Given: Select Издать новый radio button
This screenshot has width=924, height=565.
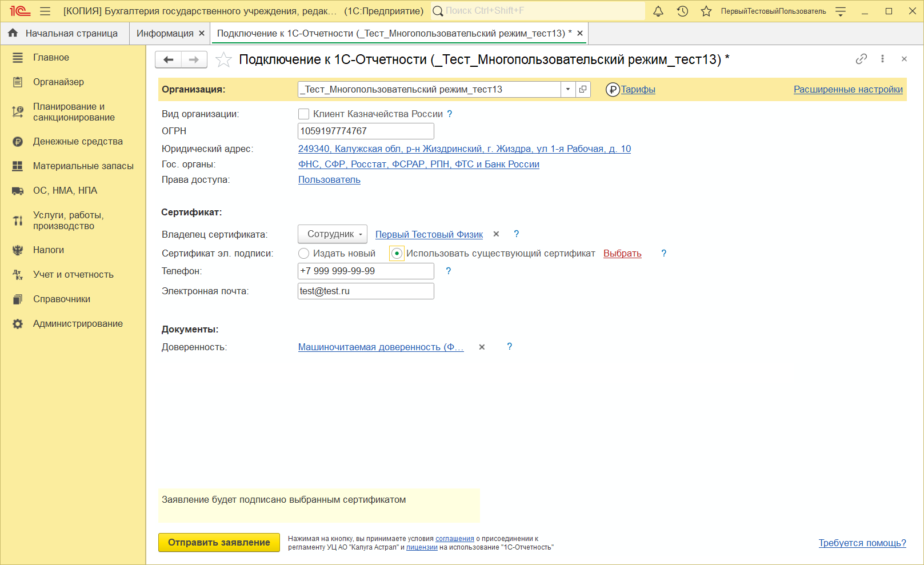Looking at the screenshot, I should [x=304, y=254].
